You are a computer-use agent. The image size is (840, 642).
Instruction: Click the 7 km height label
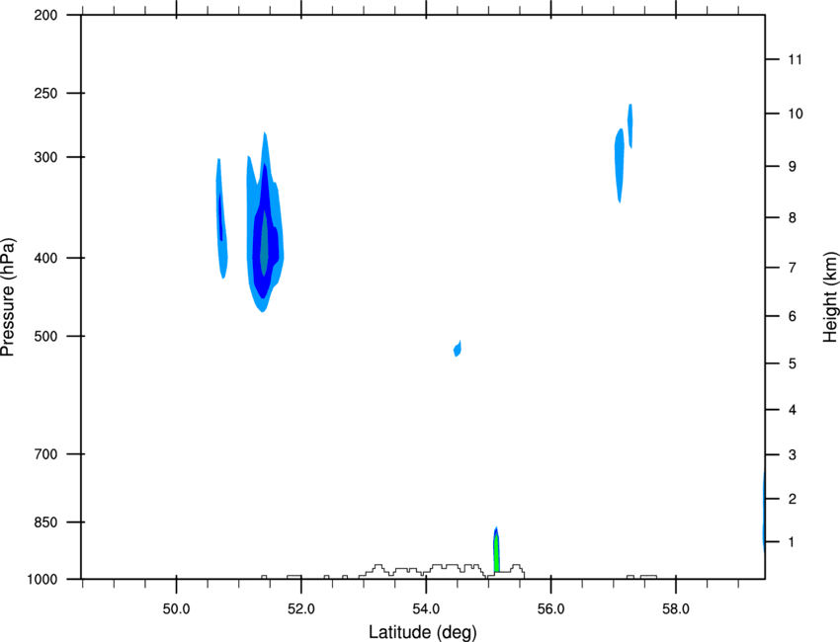pos(793,268)
